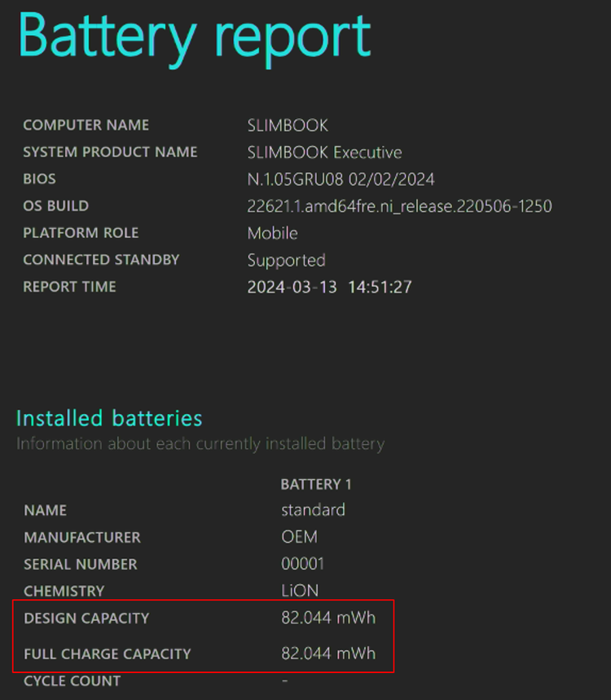Click the "Mobile" platform role value
Screen dimensions: 611x700
(272, 233)
